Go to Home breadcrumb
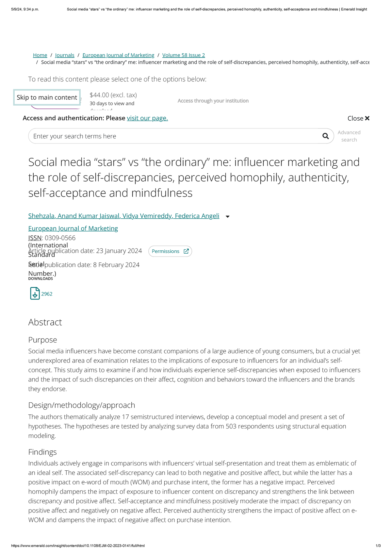This screenshot has width=392, height=555. [x=40, y=55]
